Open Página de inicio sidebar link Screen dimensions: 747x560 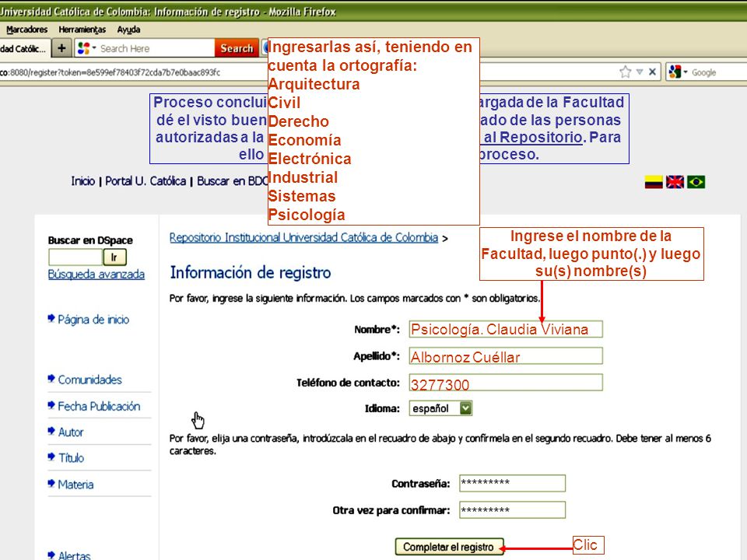pos(93,320)
